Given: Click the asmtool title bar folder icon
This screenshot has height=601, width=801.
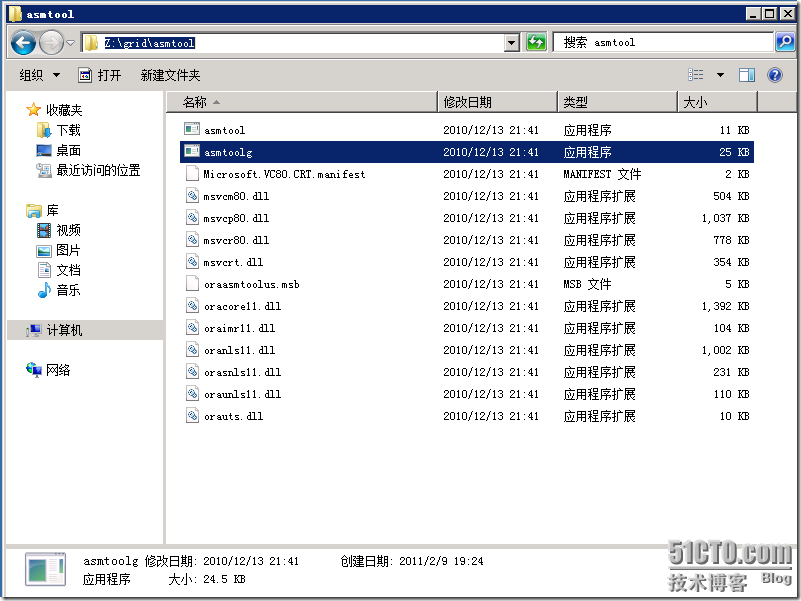Looking at the screenshot, I should [x=15, y=13].
